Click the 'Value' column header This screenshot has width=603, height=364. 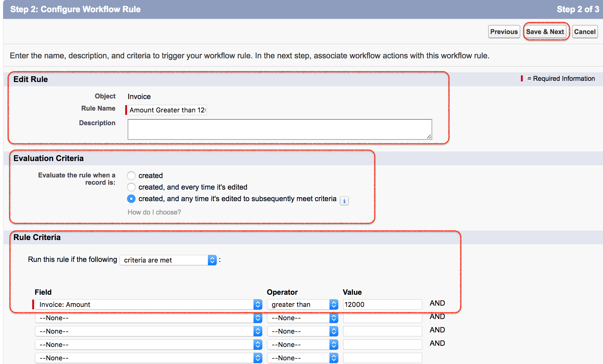tap(352, 292)
